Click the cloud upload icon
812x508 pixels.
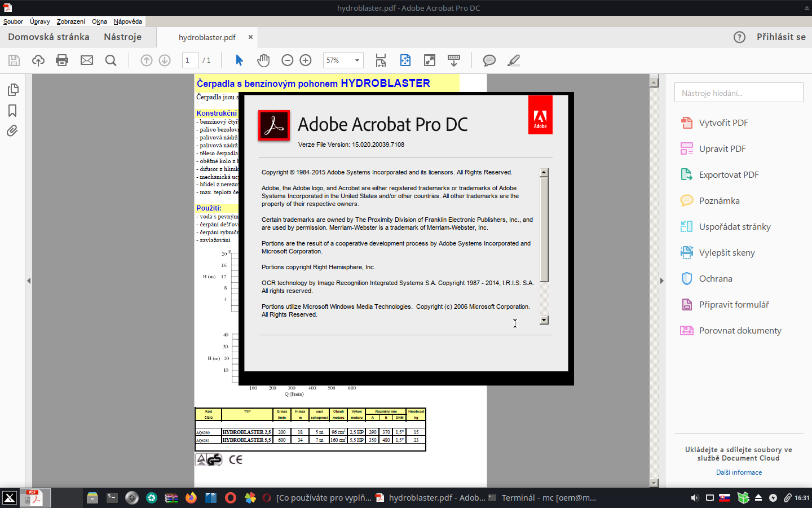38,60
